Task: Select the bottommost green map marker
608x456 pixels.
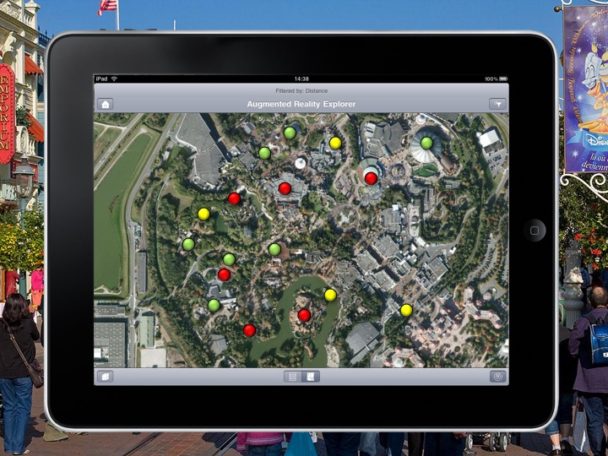Action: point(214,305)
